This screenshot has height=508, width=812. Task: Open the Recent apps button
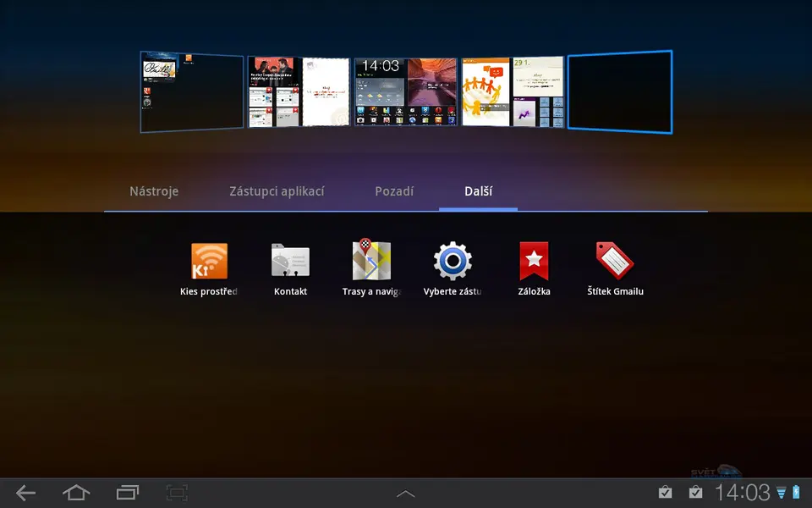pyautogui.click(x=127, y=492)
